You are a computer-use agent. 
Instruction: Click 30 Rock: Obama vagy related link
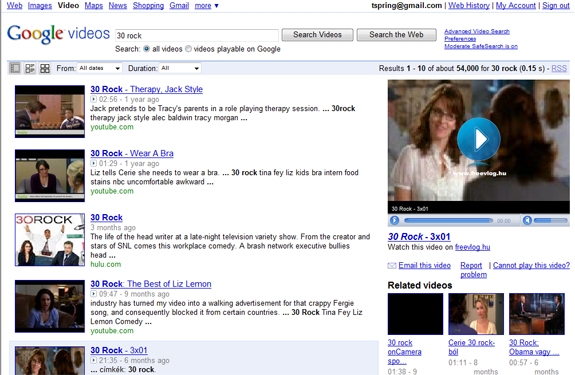(x=534, y=348)
